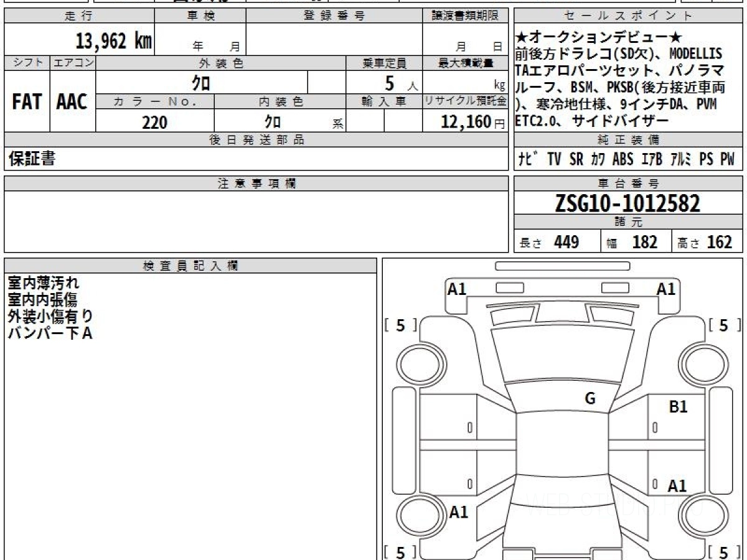Click the color number 220 field
This screenshot has height=560, width=747.
(x=154, y=123)
